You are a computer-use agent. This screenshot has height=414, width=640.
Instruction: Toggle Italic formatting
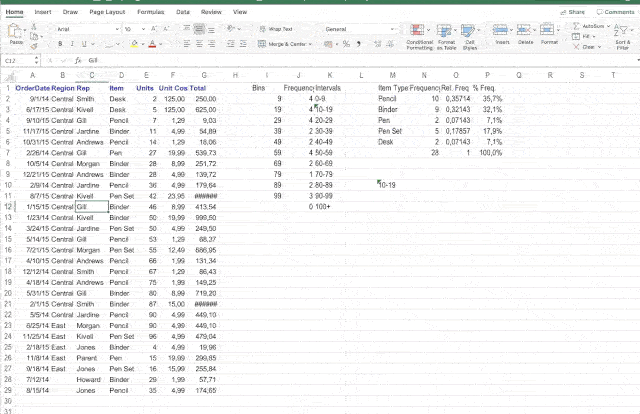72,44
